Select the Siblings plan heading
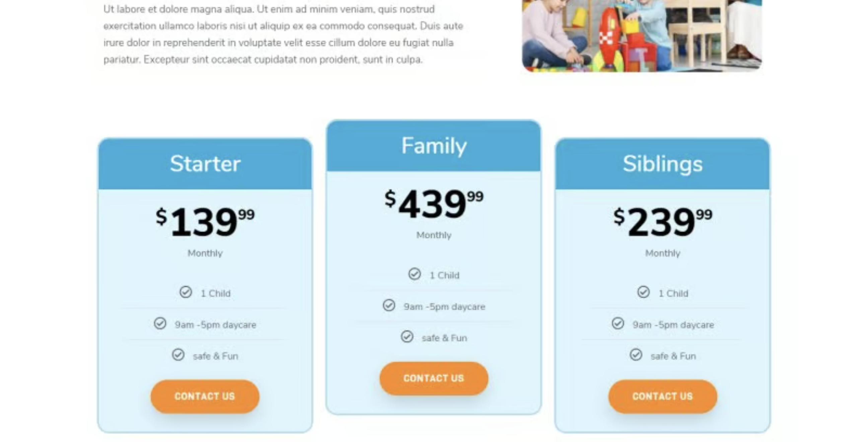Screen dimensions: 868x442 tap(662, 164)
